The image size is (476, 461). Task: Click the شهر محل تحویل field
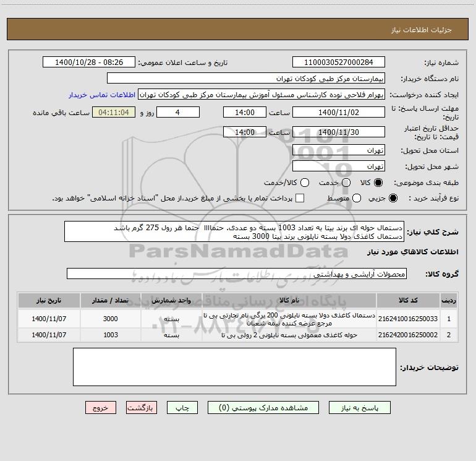(338, 166)
